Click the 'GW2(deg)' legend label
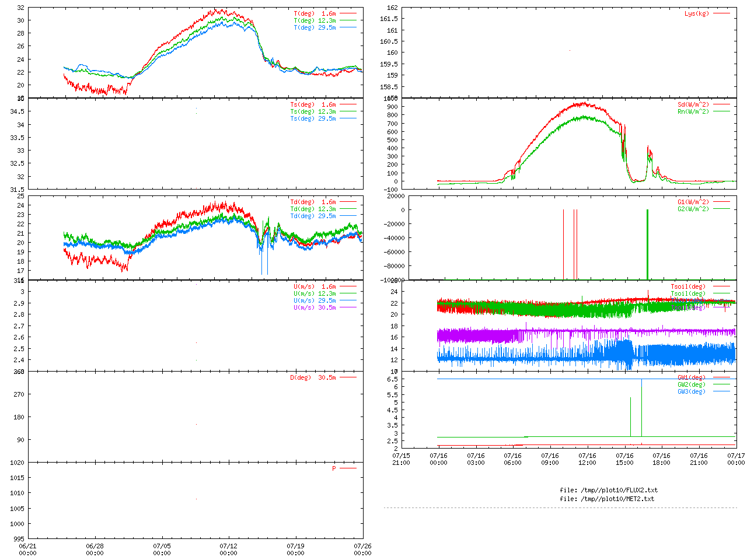Screen dimensions: 747x560 click(692, 385)
